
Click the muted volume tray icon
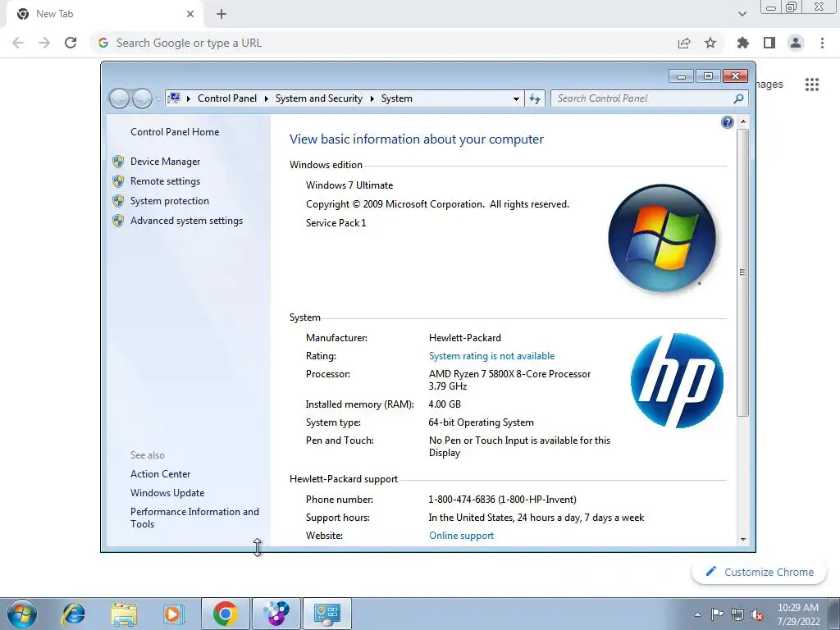(x=757, y=614)
